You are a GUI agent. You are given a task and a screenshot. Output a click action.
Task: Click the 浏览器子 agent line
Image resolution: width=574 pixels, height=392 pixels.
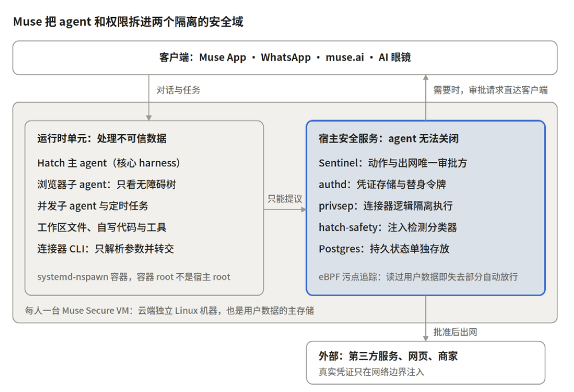107,184
